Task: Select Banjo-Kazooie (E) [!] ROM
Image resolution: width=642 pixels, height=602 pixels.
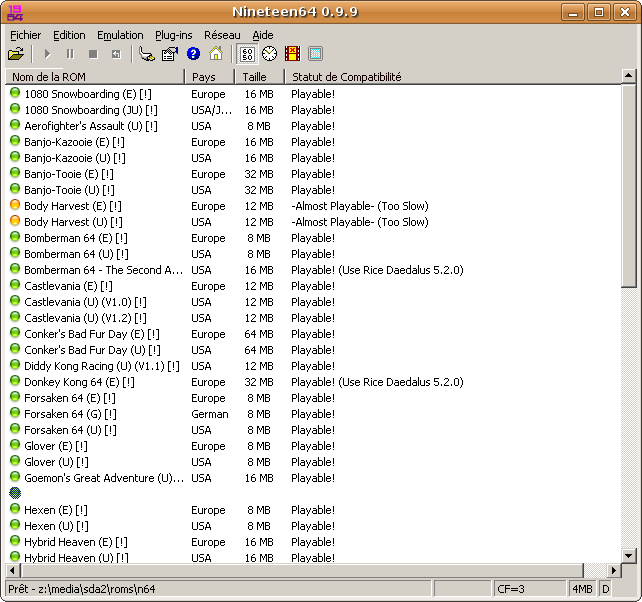Action: click(75, 142)
